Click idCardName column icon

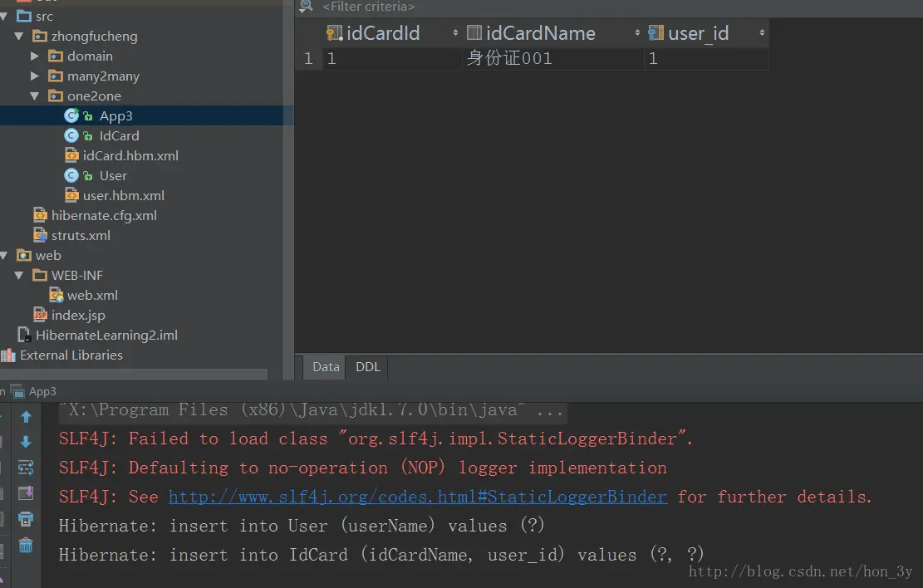tap(474, 33)
